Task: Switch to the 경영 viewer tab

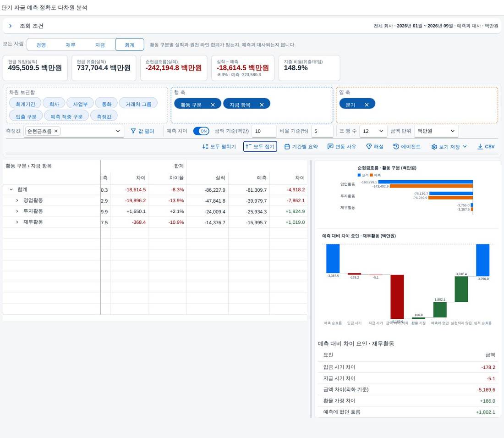Action: click(41, 45)
